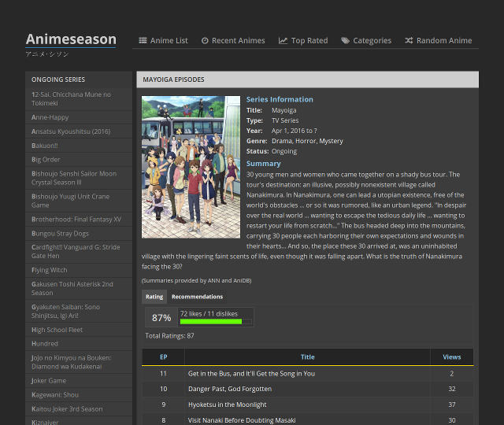Open 12-Sai. Chicchana Mune no Tokimeki

[x=79, y=99]
